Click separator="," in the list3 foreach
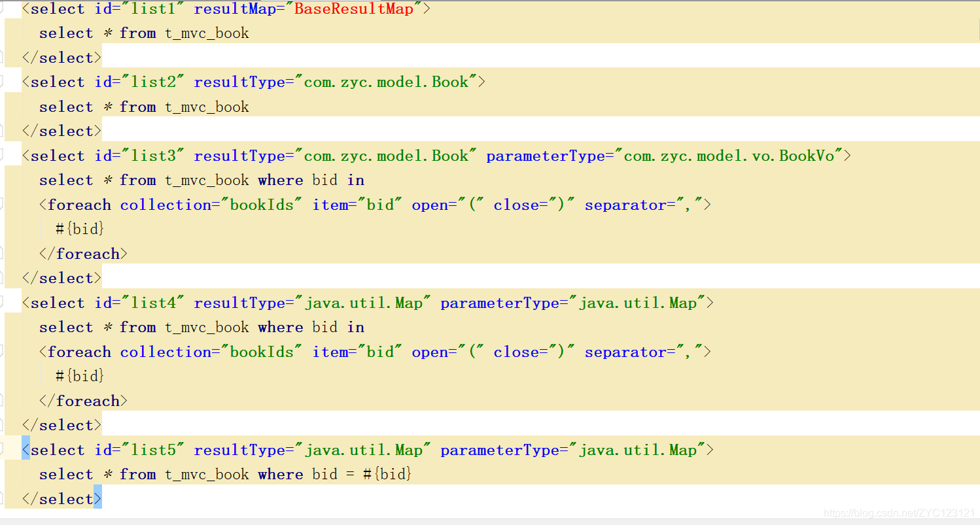980x525 pixels. click(x=643, y=205)
